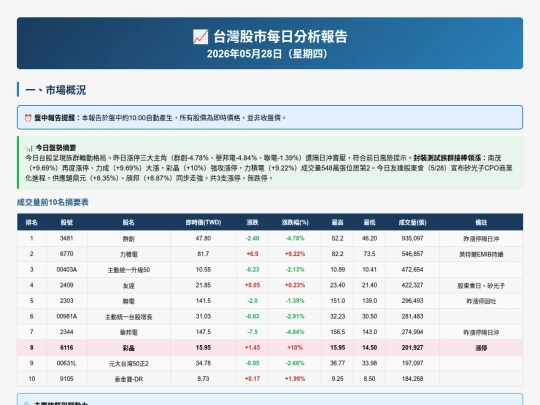540x405 pixels.
Task: Click stock name 彩晶 in highlighted row
Action: point(128,348)
